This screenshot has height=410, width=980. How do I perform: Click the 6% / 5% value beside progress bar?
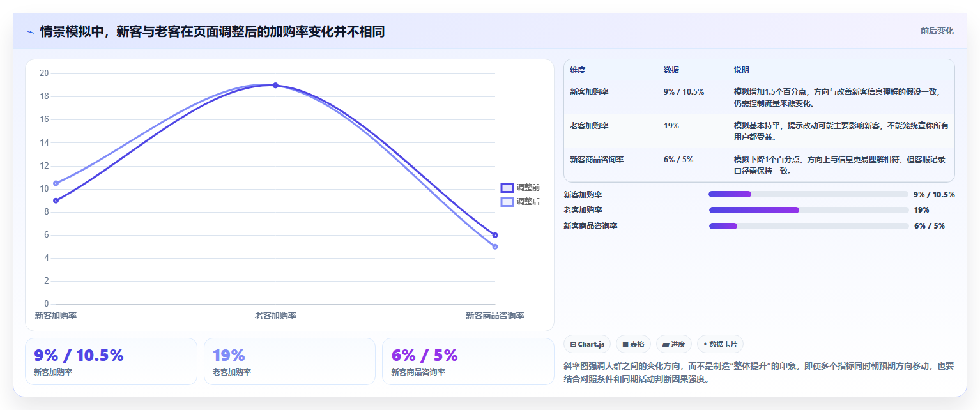(930, 226)
